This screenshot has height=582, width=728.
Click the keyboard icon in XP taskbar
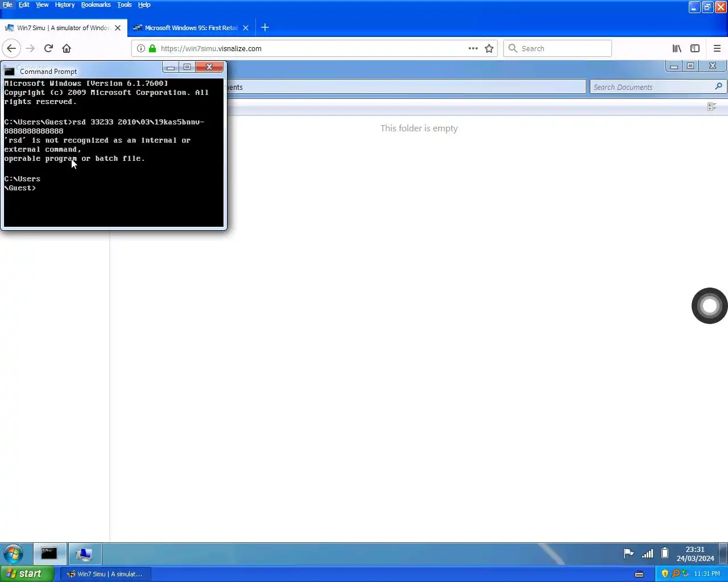tap(639, 574)
